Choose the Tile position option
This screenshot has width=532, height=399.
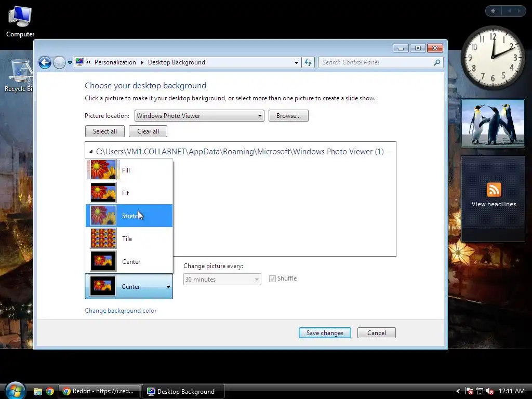[x=129, y=238]
